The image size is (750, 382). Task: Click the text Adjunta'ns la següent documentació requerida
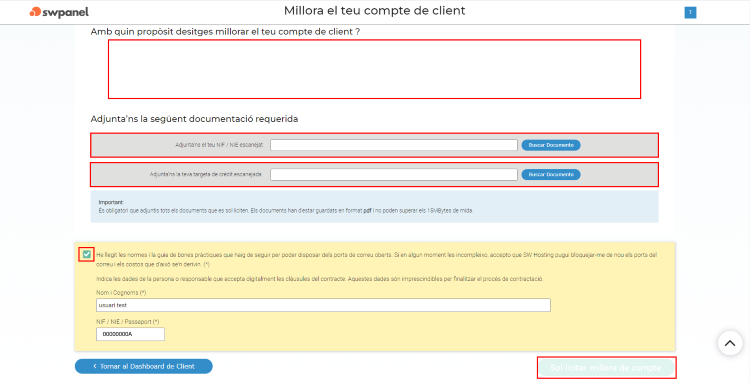194,119
